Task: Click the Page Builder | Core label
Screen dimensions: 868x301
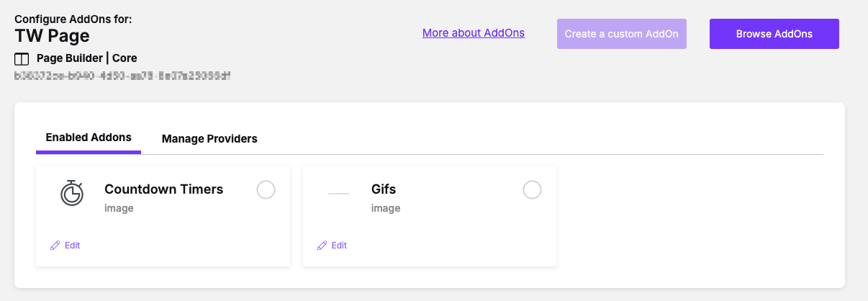Action: (x=86, y=58)
